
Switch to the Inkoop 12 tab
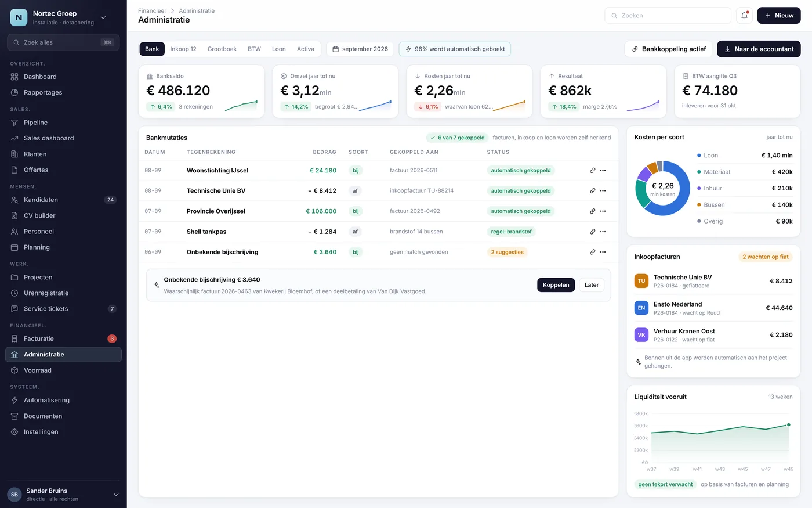point(183,49)
